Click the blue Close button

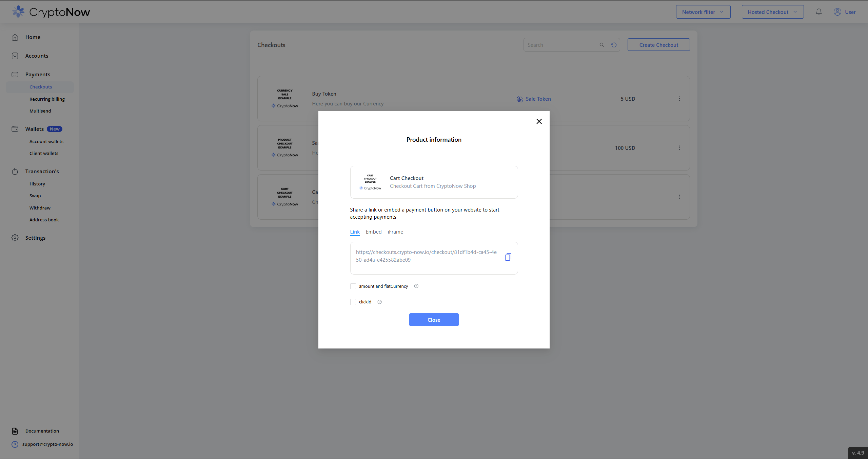434,320
